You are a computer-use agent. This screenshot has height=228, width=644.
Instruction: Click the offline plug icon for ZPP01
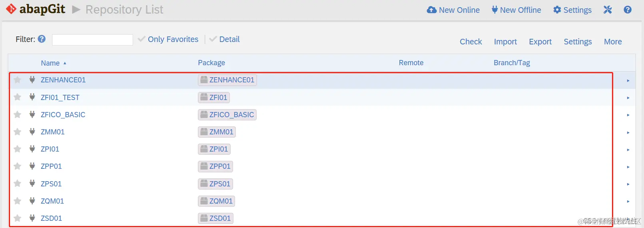click(x=32, y=166)
